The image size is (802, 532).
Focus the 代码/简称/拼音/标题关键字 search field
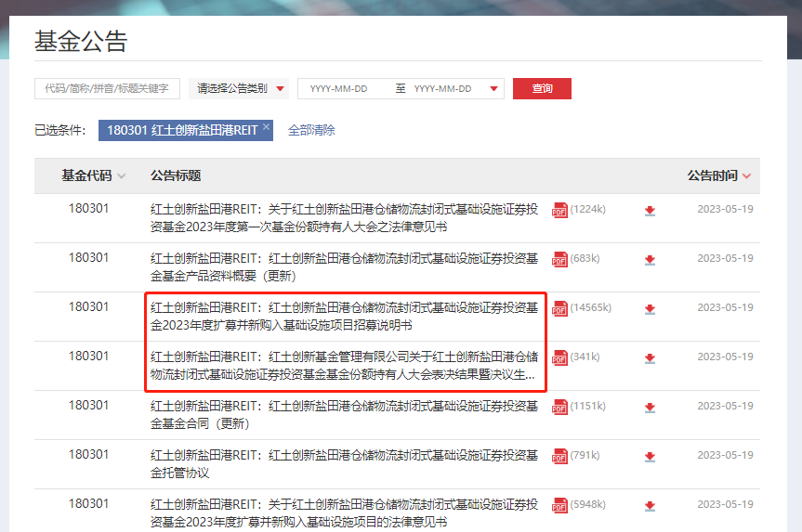[108, 88]
